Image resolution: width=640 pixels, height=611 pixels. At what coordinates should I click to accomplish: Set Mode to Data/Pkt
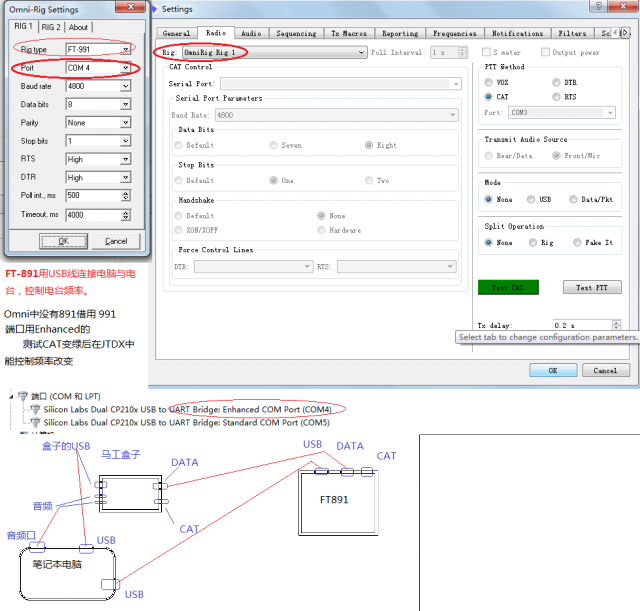[x=573, y=199]
